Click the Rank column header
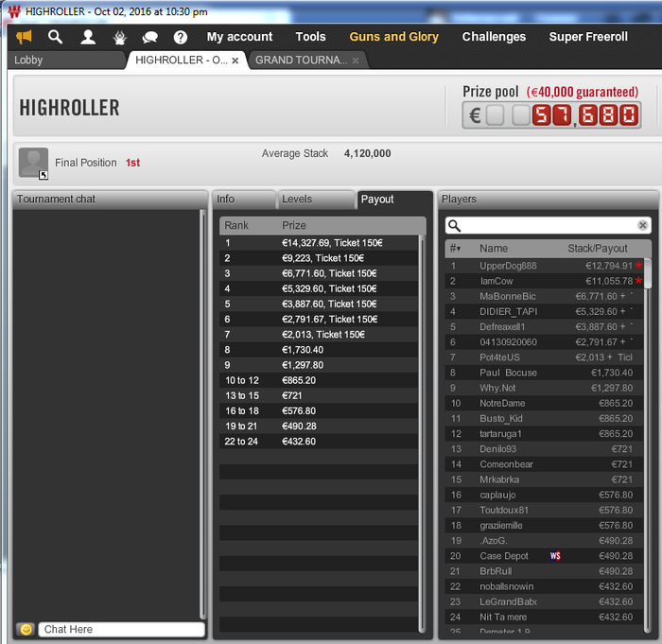 236,225
